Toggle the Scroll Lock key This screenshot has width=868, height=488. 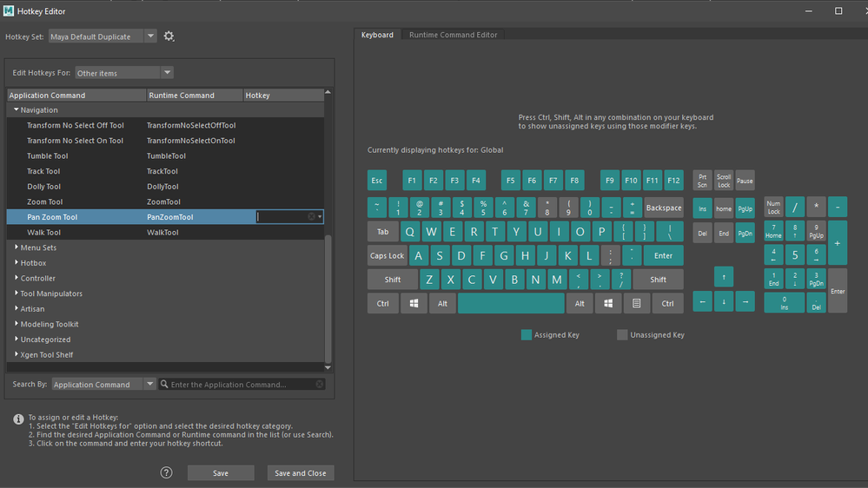click(724, 181)
